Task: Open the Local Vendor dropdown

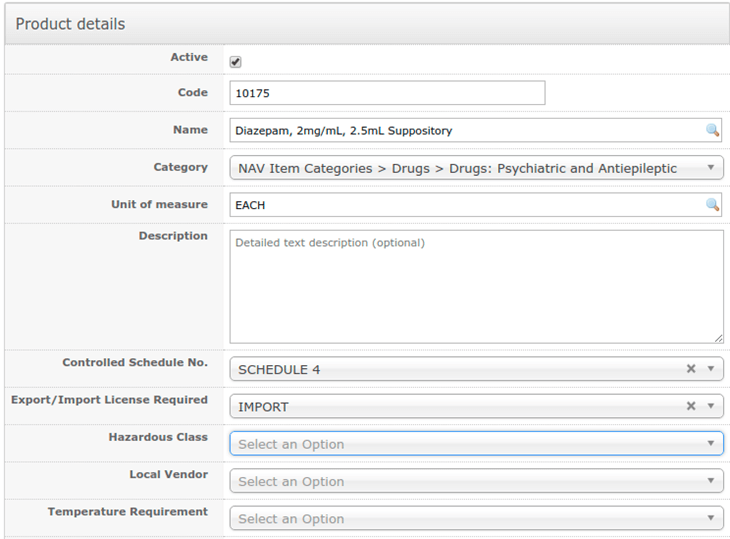Action: [476, 481]
